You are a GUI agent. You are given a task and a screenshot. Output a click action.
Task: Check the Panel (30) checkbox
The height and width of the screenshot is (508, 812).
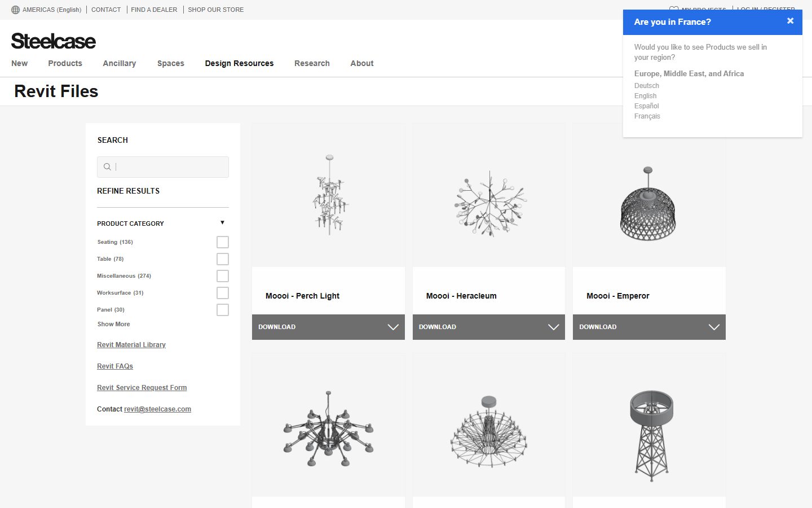tap(223, 310)
